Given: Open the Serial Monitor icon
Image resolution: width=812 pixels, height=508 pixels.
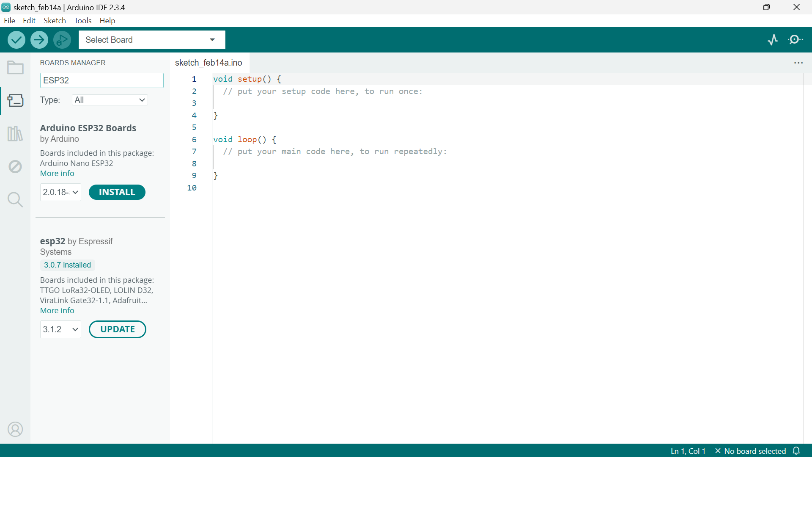Looking at the screenshot, I should click(x=796, y=40).
